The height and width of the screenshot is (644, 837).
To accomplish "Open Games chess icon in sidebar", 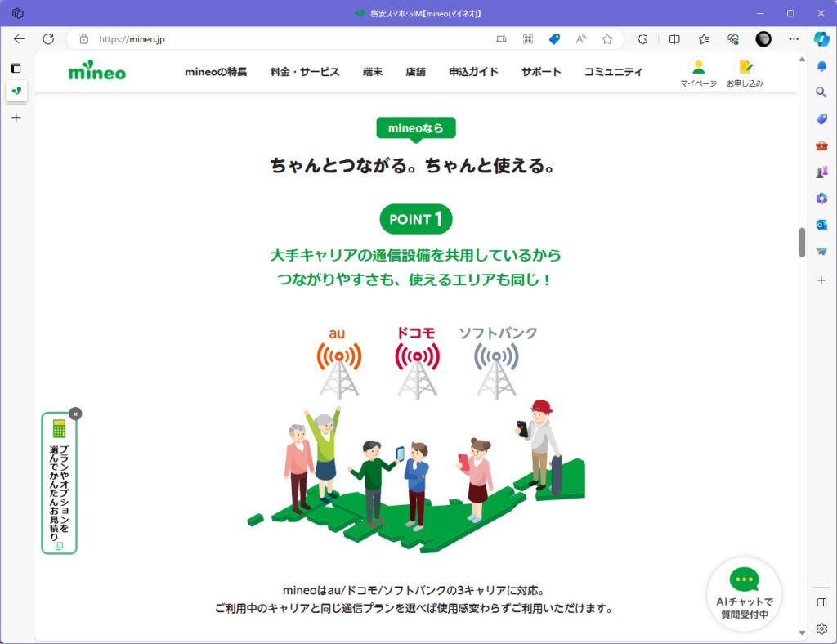I will (x=821, y=172).
